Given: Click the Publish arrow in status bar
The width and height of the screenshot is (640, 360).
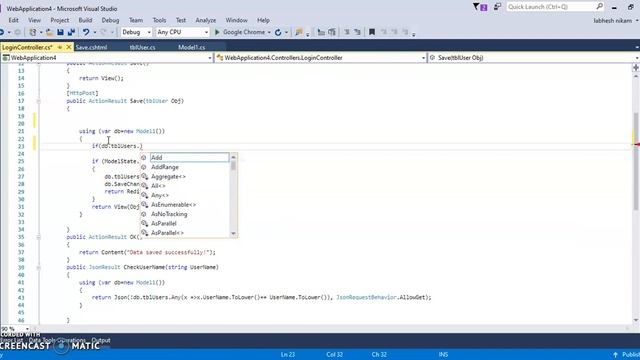Looking at the screenshot, I should (x=616, y=355).
